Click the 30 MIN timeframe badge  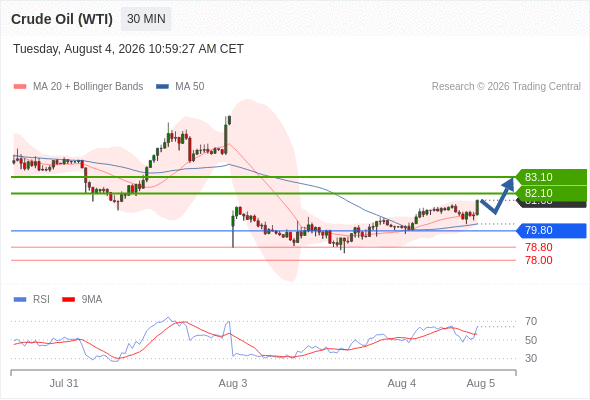pyautogui.click(x=146, y=19)
